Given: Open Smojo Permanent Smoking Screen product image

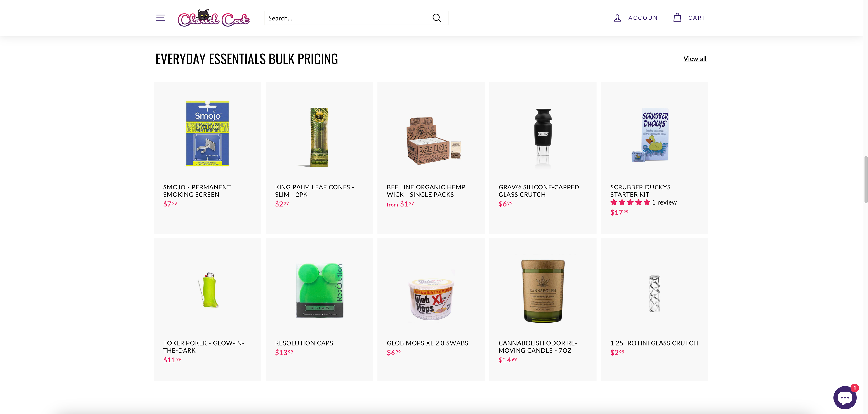Looking at the screenshot, I should [x=207, y=134].
